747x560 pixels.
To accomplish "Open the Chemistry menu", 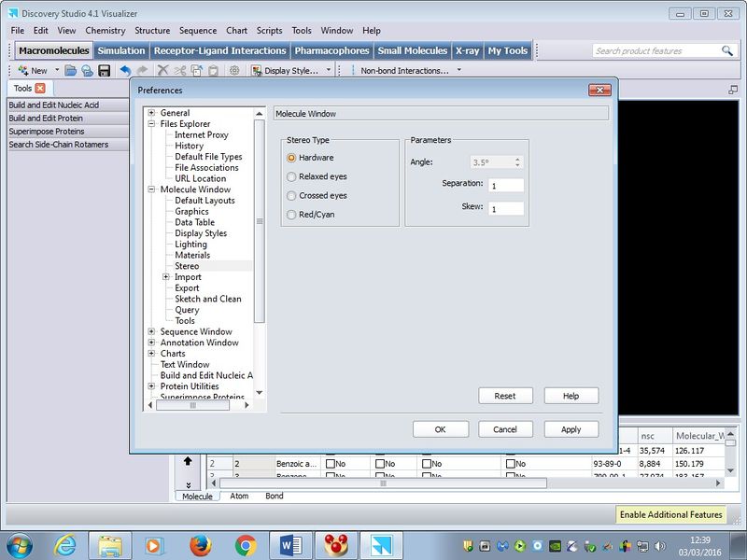I will click(105, 31).
